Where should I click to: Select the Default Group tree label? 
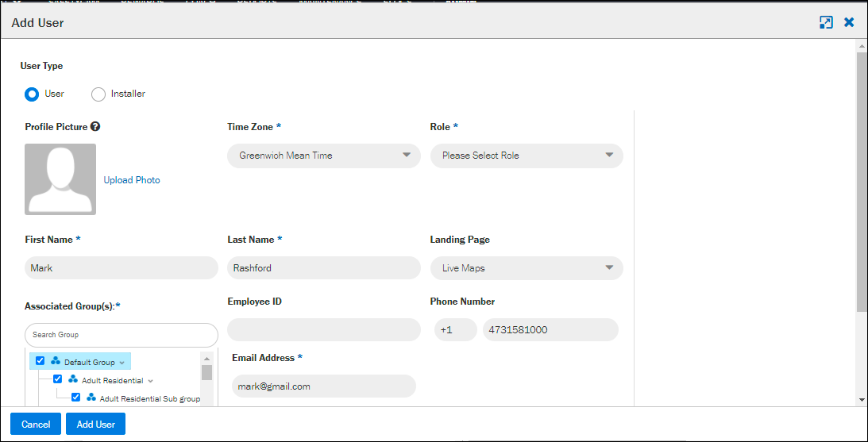89,363
